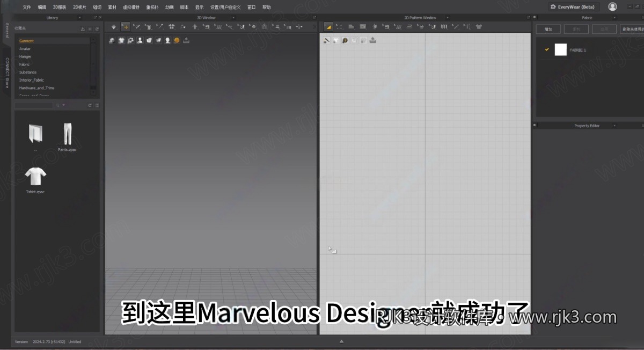The image size is (644, 350).
Task: Add to favorites with the plus icon
Action: pos(90,29)
